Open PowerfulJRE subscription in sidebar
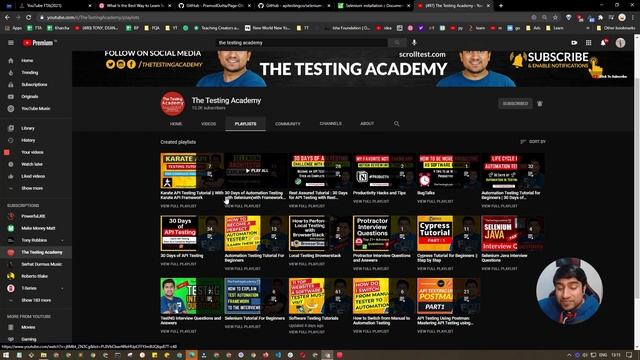This screenshot has width=640, height=360. [36, 216]
